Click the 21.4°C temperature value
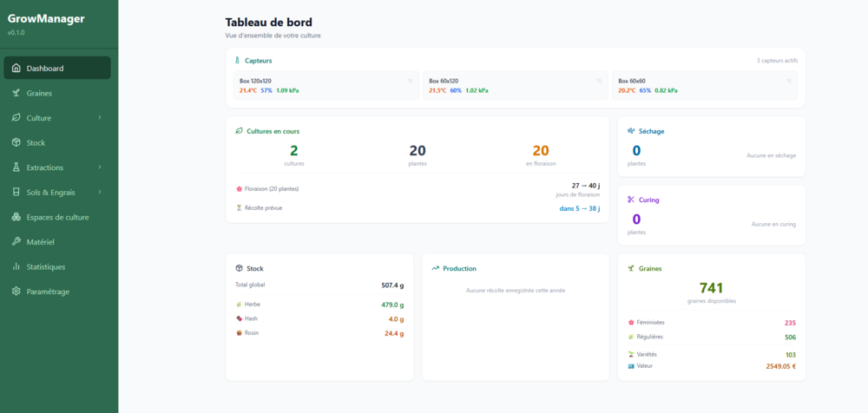This screenshot has height=413, width=868. tap(248, 90)
